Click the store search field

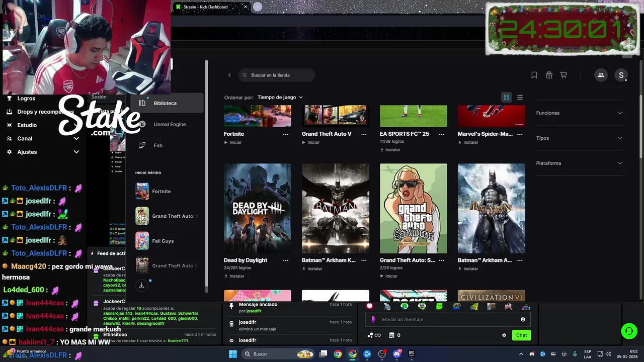coord(277,75)
